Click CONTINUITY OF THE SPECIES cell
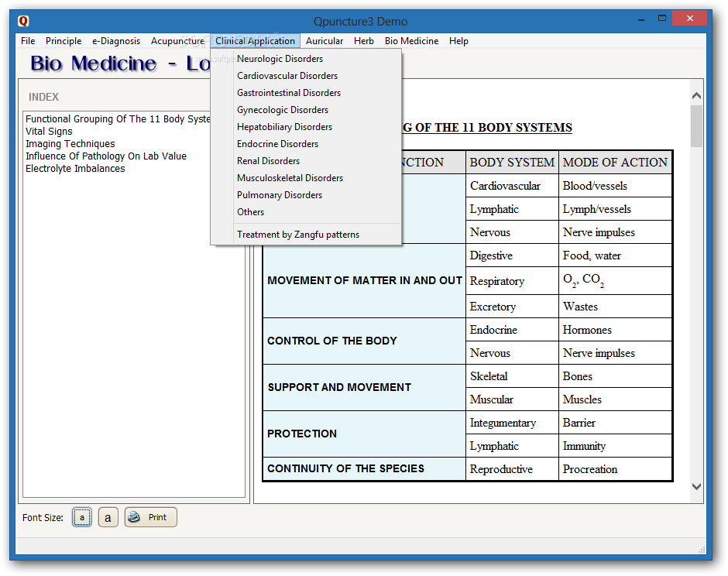Viewport: 728px width, 576px height. click(x=365, y=469)
